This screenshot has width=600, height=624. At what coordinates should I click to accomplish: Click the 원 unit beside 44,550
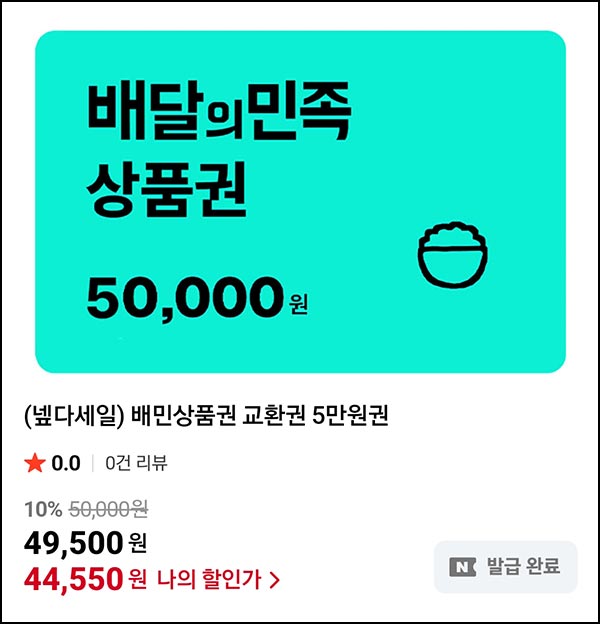click(x=139, y=578)
